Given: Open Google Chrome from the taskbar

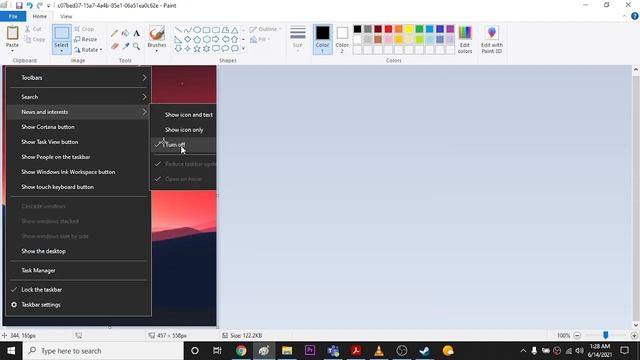Looking at the screenshot, I should [x=241, y=351].
